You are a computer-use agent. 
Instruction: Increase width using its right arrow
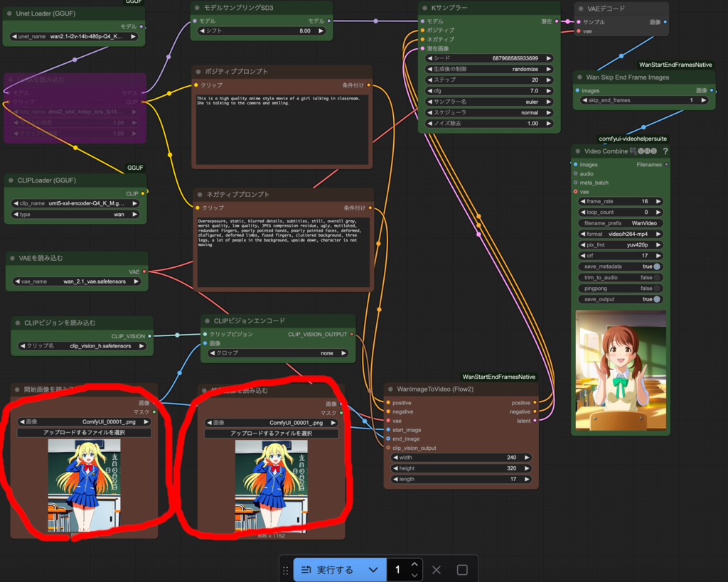[x=527, y=458]
